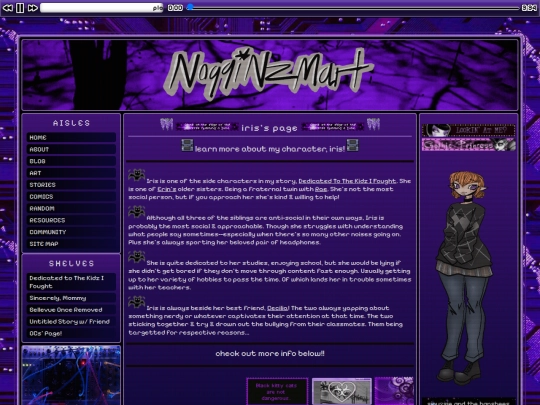The width and height of the screenshot is (540, 405).
Task: Open the COMICS section
Action: point(71,197)
